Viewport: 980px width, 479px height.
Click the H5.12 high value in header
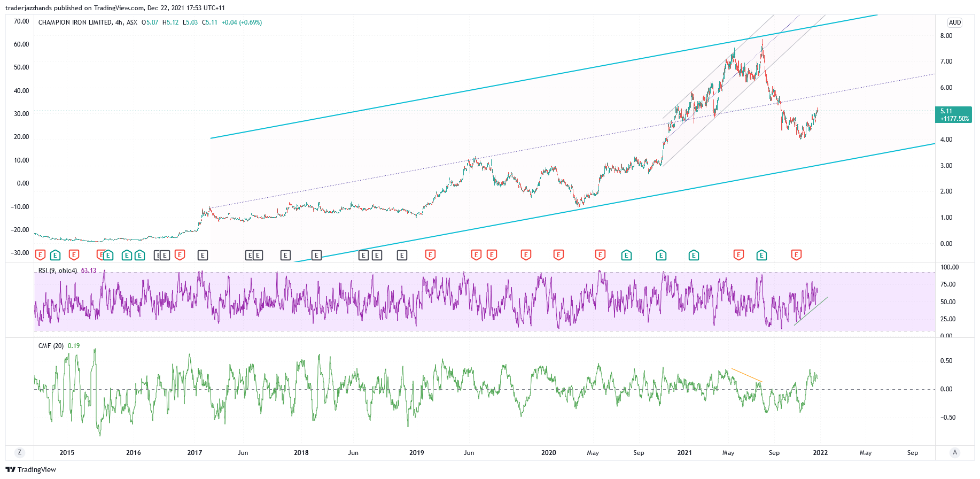click(170, 22)
